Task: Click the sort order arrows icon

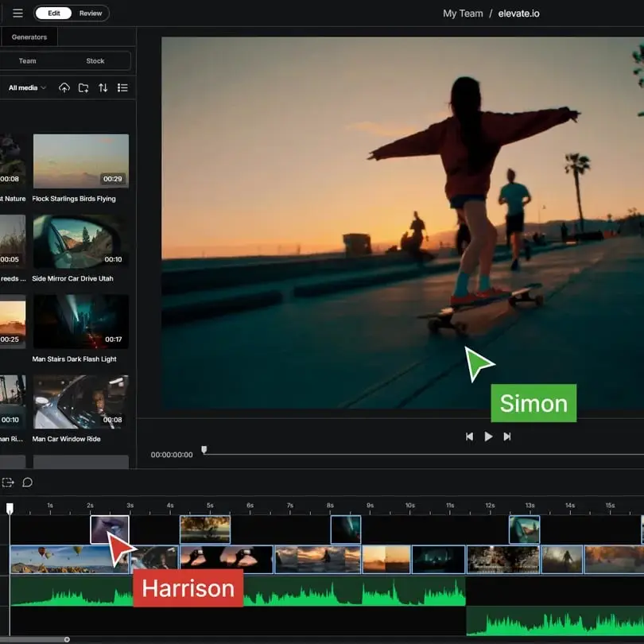Action: pos(103,87)
